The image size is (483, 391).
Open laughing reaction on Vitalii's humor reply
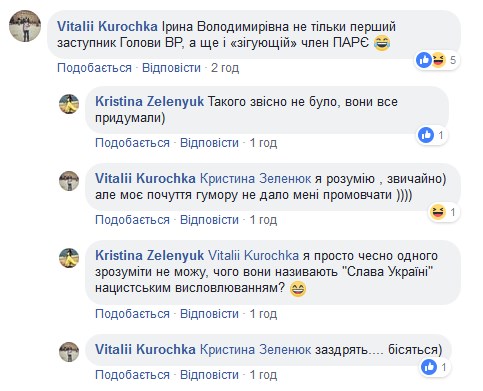coord(438,212)
